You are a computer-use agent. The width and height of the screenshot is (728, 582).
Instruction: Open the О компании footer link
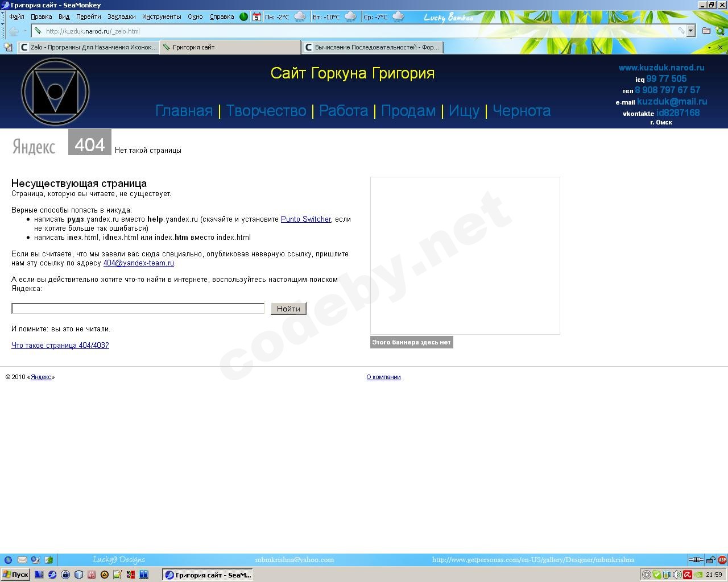point(384,377)
